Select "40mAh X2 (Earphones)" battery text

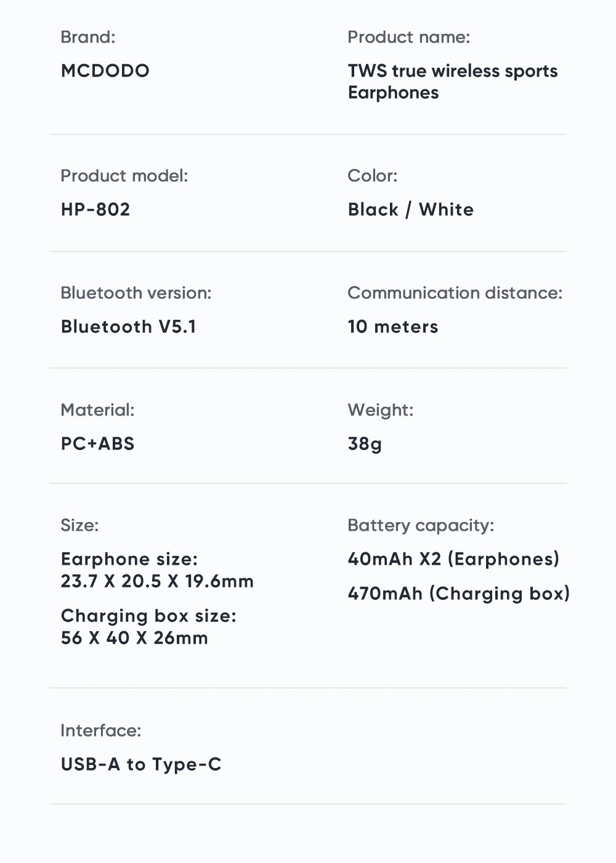(x=453, y=559)
